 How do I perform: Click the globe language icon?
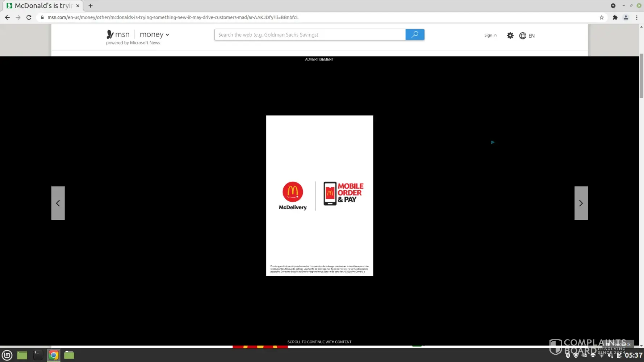[522, 35]
